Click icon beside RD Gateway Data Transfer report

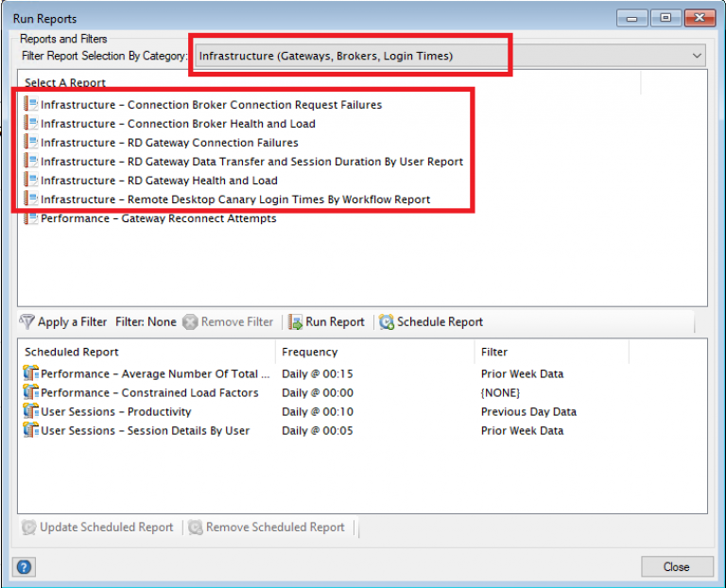pos(31,161)
